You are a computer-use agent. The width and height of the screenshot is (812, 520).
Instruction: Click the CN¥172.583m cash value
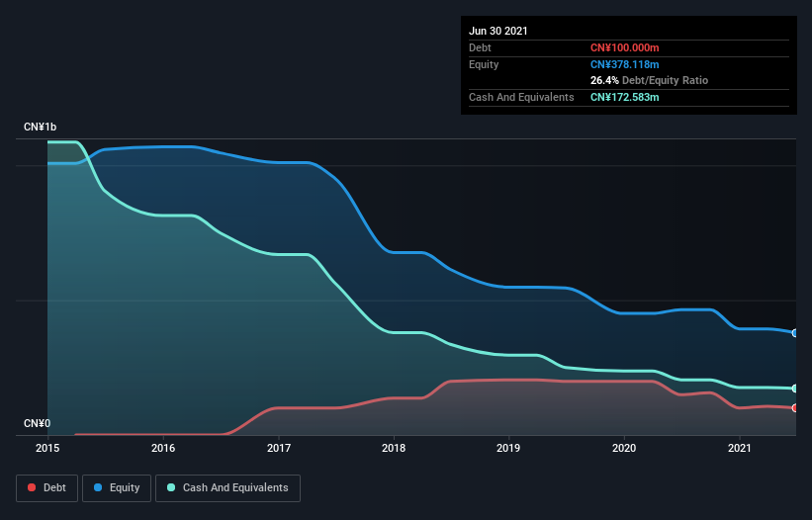pyautogui.click(x=624, y=97)
